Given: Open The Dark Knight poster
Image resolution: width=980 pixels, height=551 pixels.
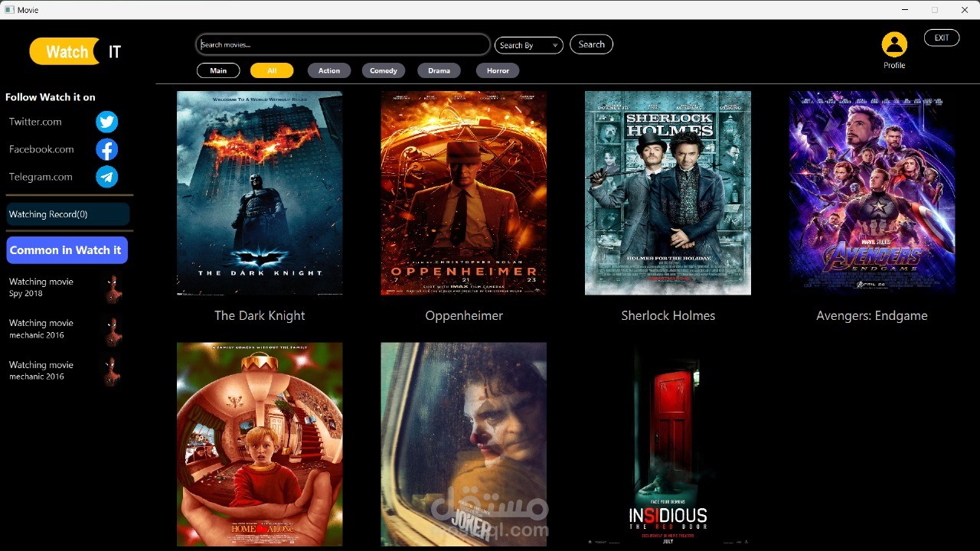Looking at the screenshot, I should [260, 193].
